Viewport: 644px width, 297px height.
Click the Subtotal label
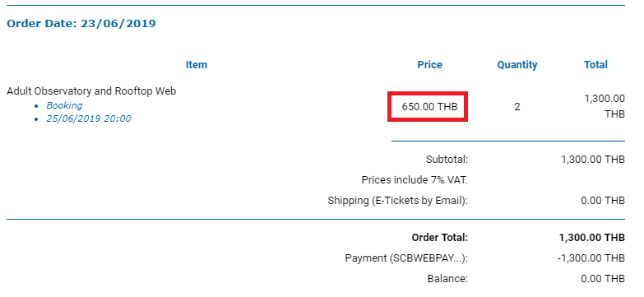pyautogui.click(x=447, y=160)
